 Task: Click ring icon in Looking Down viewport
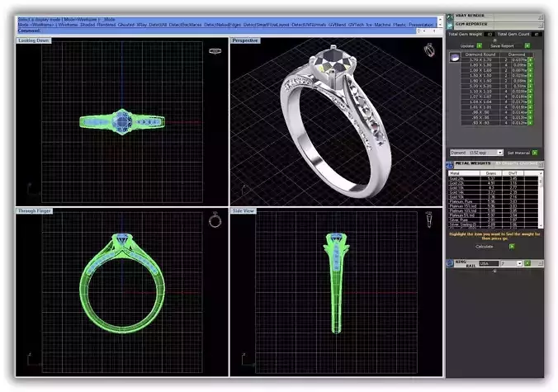pos(215,51)
